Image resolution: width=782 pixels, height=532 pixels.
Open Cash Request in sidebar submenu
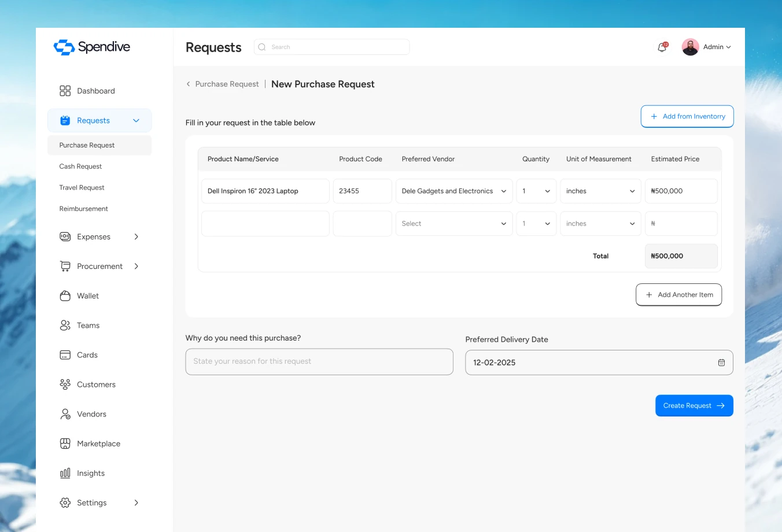click(x=80, y=167)
